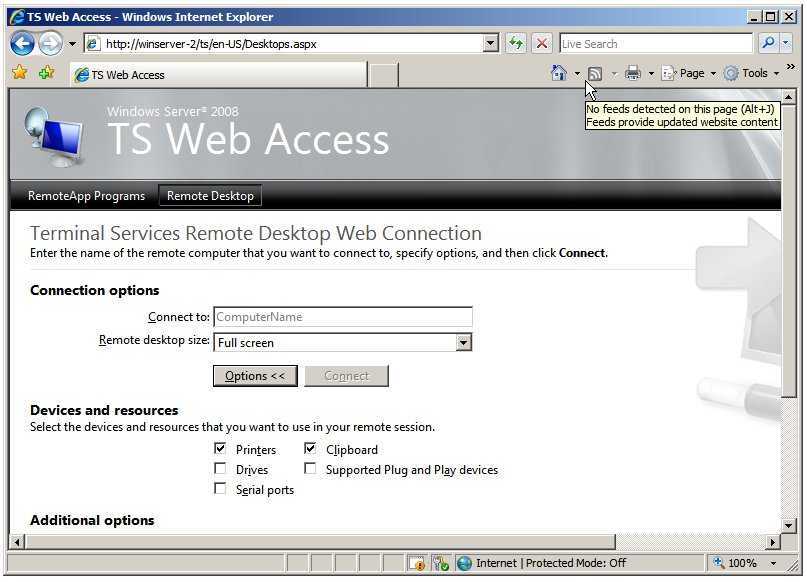Click the RSS Feeds icon

point(595,74)
